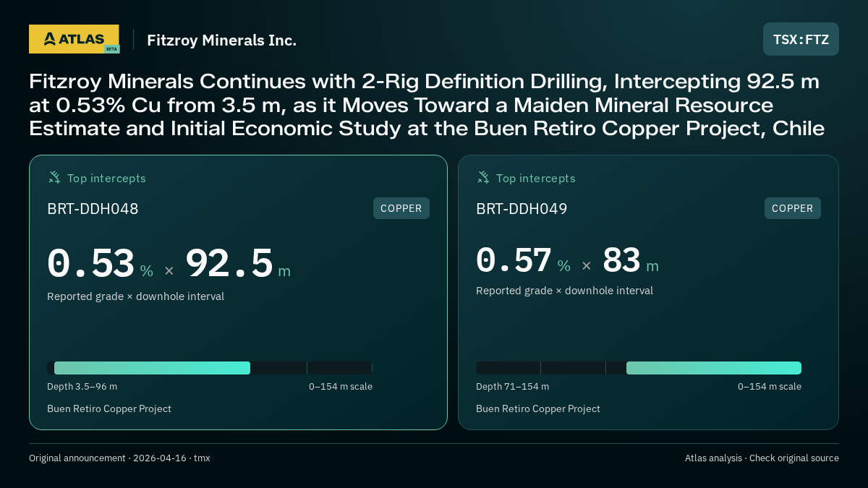This screenshot has height=488, width=868.
Task: Click the 0.57 grade value
Action: tap(514, 260)
